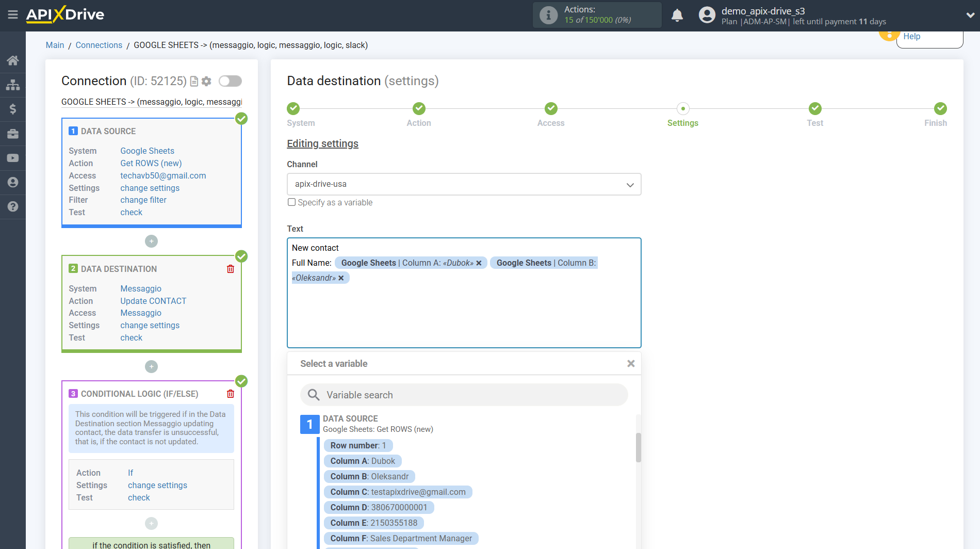Go to the Finish step
Viewport: 980px width, 549px height.
click(940, 108)
